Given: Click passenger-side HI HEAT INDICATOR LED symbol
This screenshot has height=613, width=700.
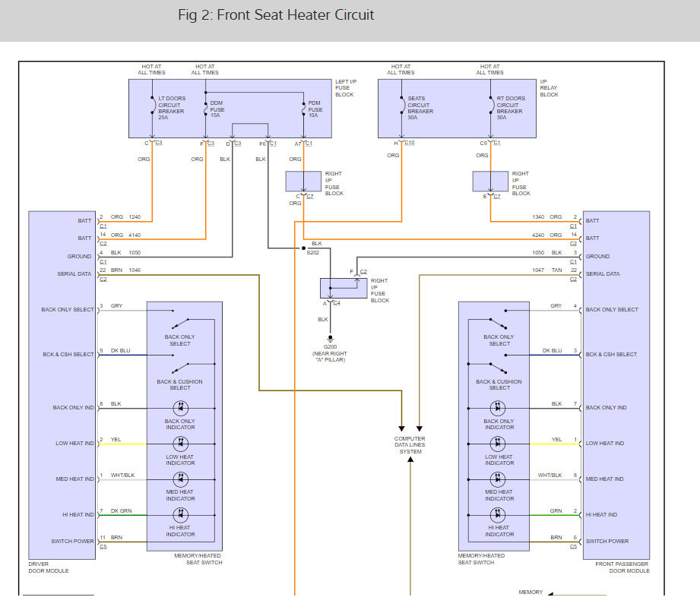Looking at the screenshot, I should coord(498,515).
